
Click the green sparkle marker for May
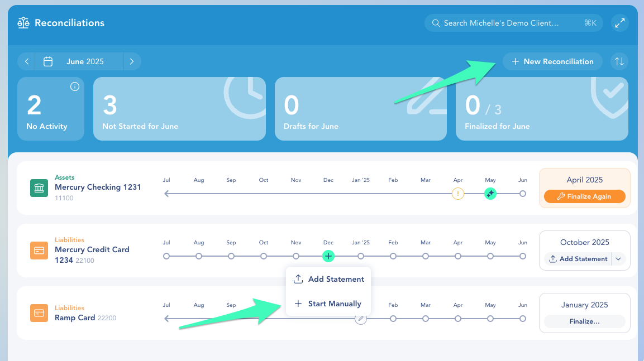pos(490,194)
